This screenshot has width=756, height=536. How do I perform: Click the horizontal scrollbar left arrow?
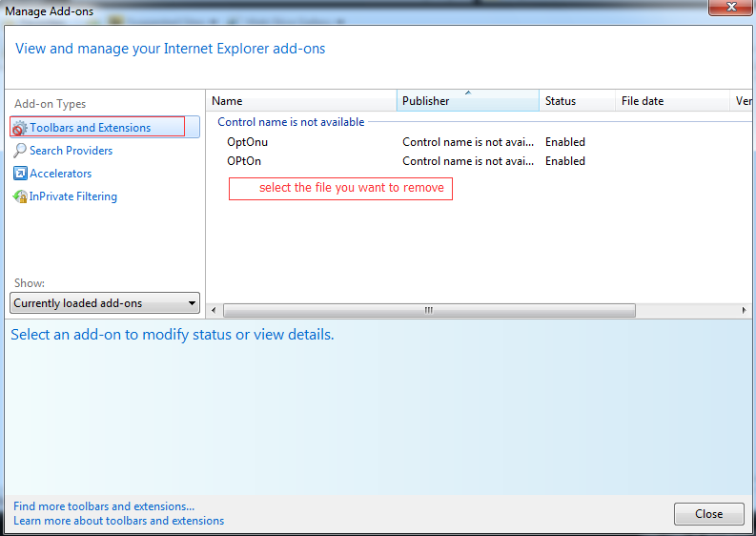pos(215,310)
